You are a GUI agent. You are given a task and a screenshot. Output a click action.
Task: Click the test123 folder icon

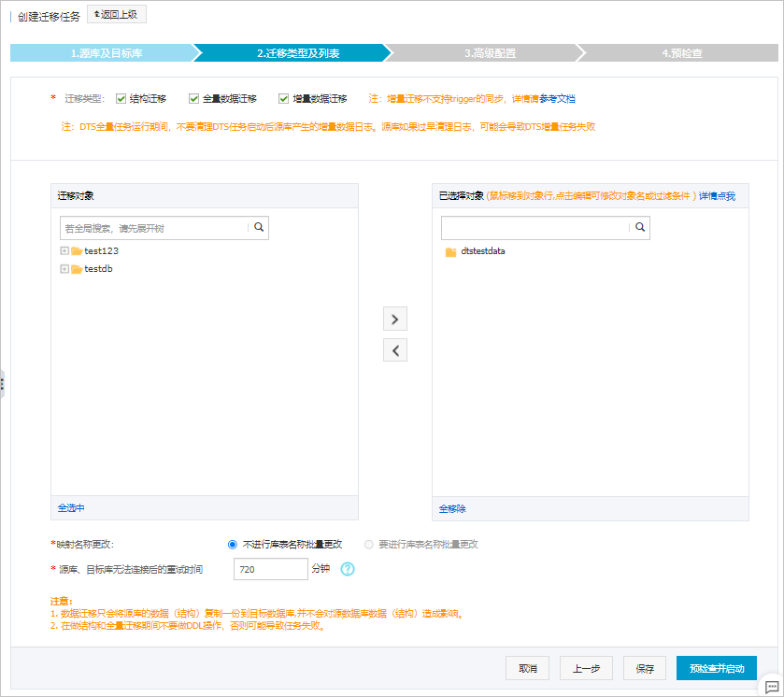[75, 250]
